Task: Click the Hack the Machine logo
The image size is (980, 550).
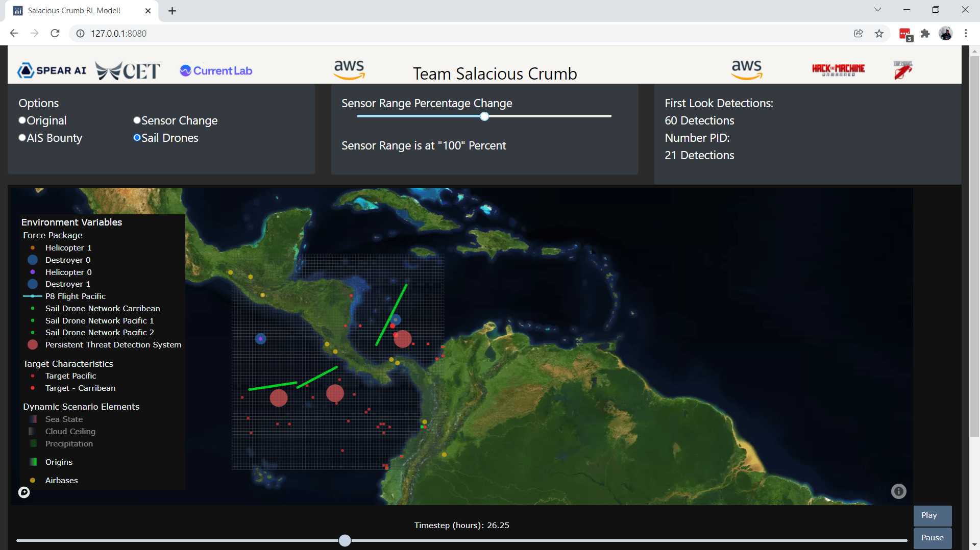Action: [838, 70]
